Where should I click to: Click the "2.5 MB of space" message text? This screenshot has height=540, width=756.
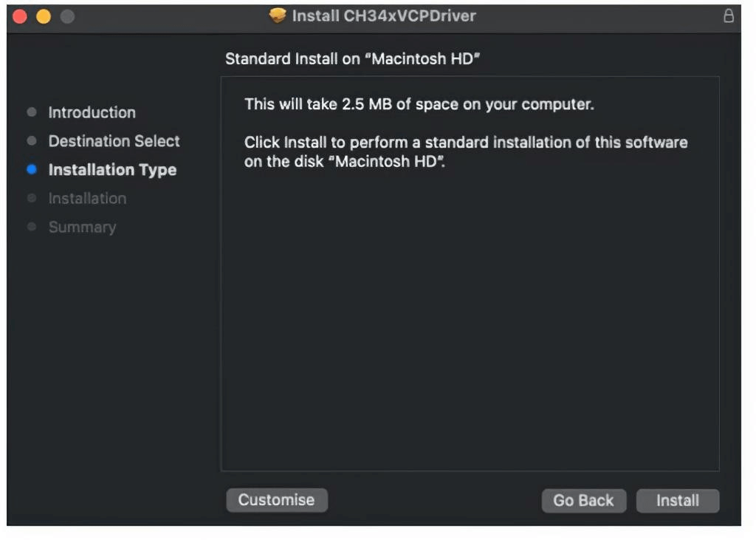click(x=419, y=104)
